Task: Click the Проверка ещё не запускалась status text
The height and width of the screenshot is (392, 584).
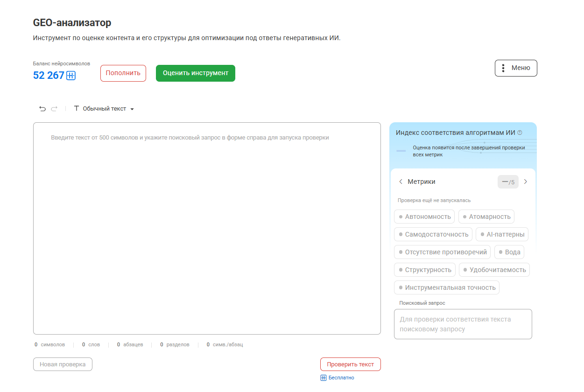Action: (434, 200)
